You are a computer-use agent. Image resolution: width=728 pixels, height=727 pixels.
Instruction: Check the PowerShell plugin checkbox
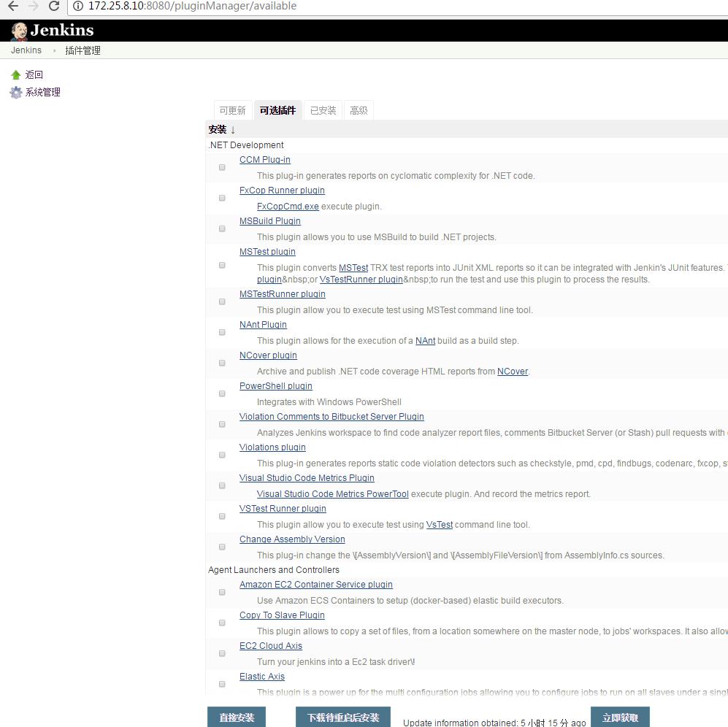click(x=222, y=393)
